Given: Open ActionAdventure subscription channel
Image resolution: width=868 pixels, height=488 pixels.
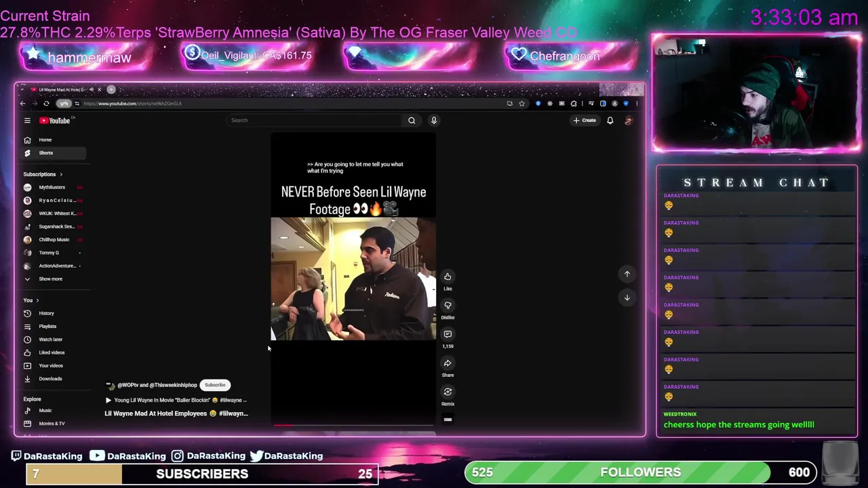Looking at the screenshot, I should coord(54,266).
